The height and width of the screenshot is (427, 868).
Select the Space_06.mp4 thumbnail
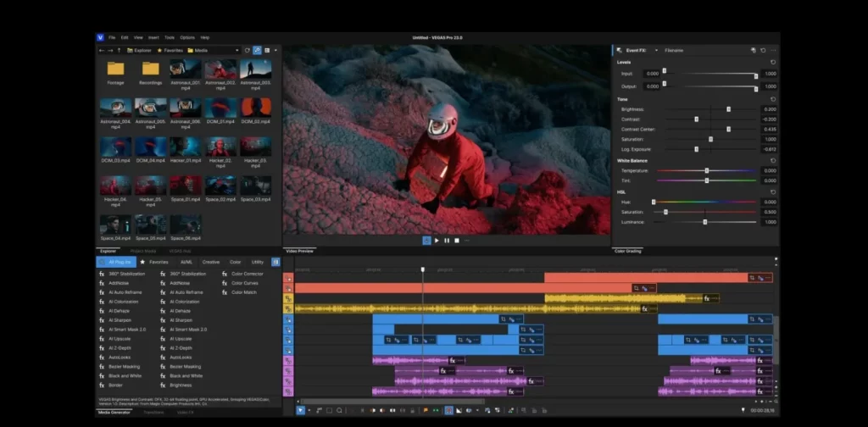pyautogui.click(x=186, y=225)
